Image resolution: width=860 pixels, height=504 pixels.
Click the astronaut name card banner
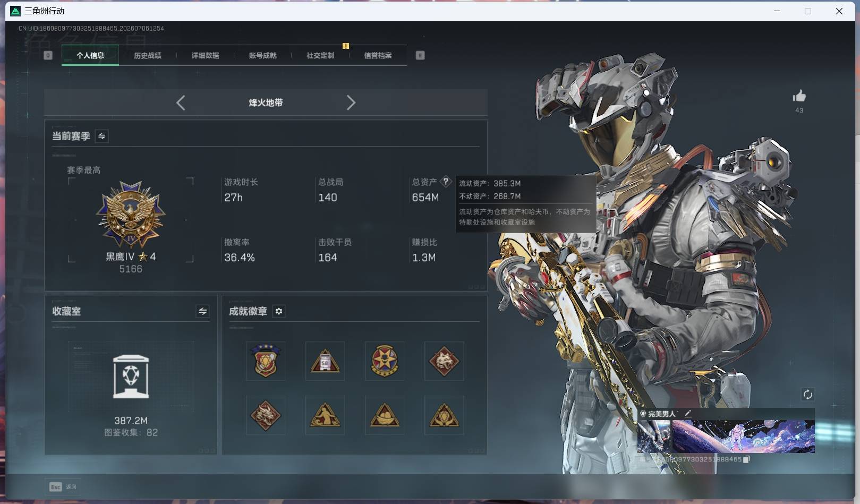point(743,437)
